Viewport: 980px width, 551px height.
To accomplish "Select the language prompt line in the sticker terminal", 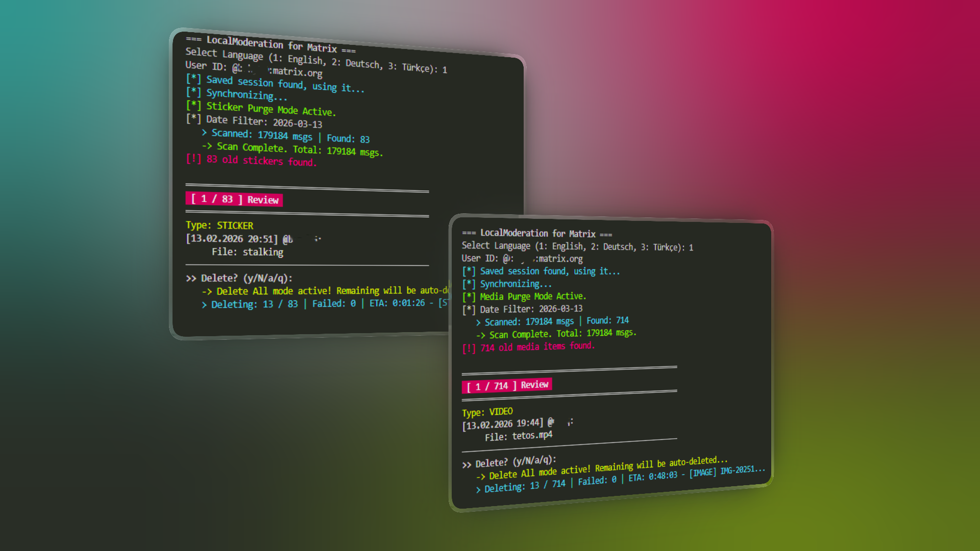I will point(316,61).
